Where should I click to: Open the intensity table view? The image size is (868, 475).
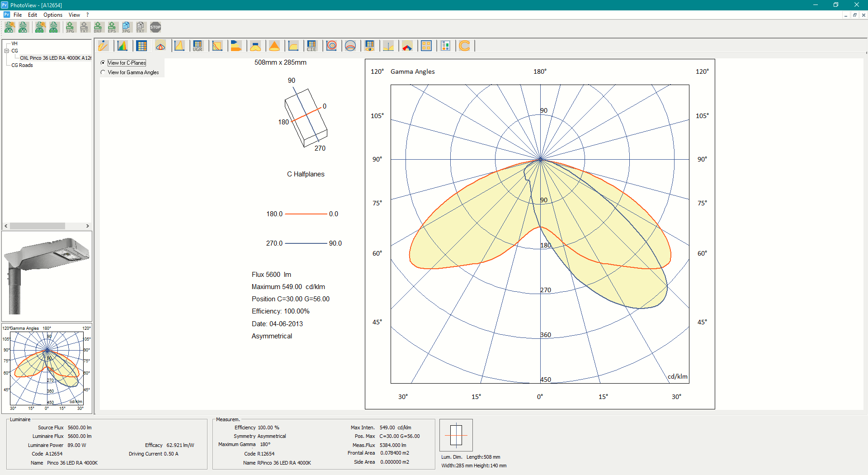point(142,45)
